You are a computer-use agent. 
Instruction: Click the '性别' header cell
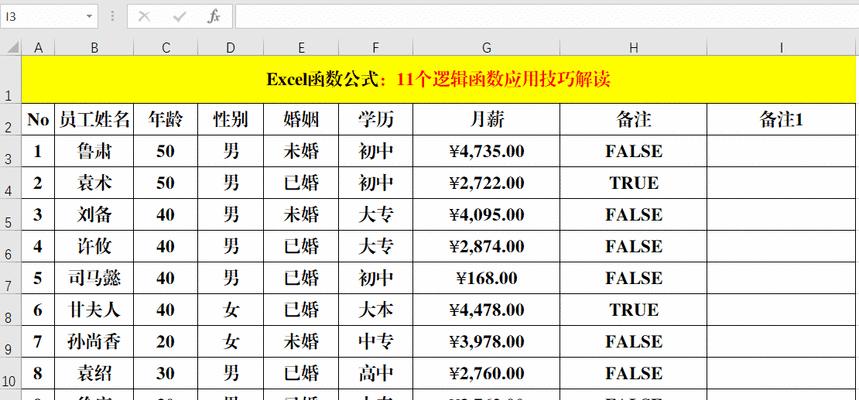click(231, 119)
